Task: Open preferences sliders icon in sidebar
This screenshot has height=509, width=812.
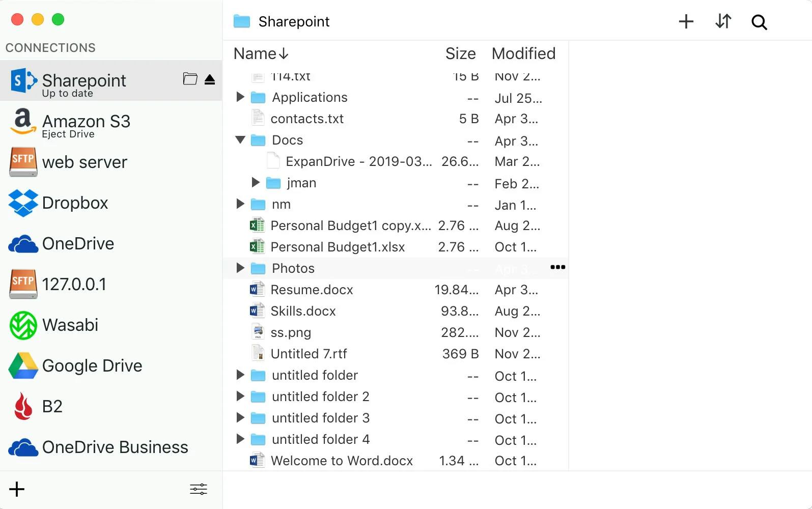Action: [199, 489]
